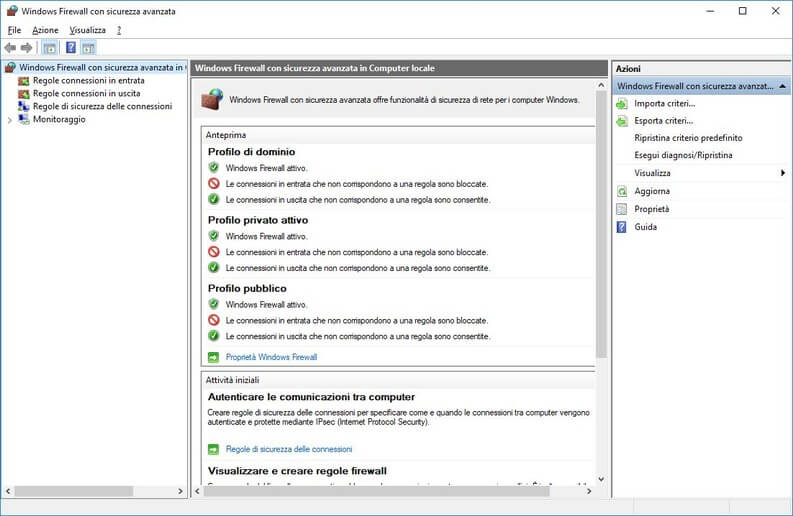Image resolution: width=793 pixels, height=516 pixels.
Task: Click the firewall globe icon in the overview header
Action: [x=212, y=99]
